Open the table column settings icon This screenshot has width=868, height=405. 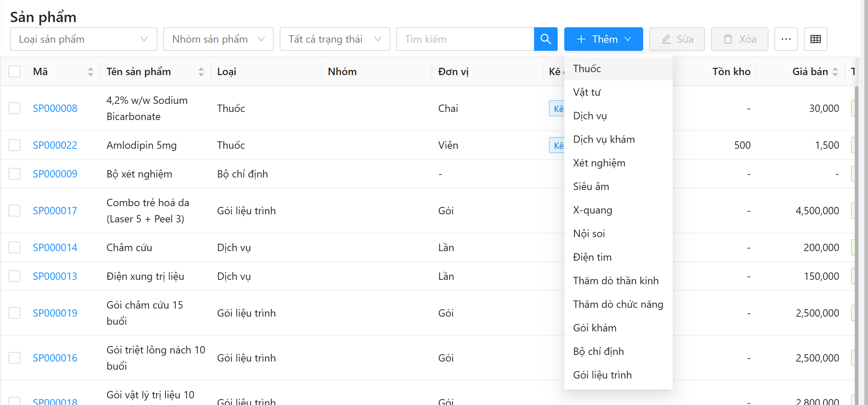(x=815, y=39)
